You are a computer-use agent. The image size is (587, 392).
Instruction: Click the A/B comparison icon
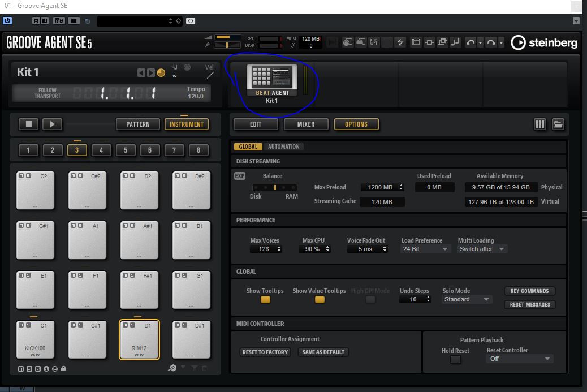[59, 21]
